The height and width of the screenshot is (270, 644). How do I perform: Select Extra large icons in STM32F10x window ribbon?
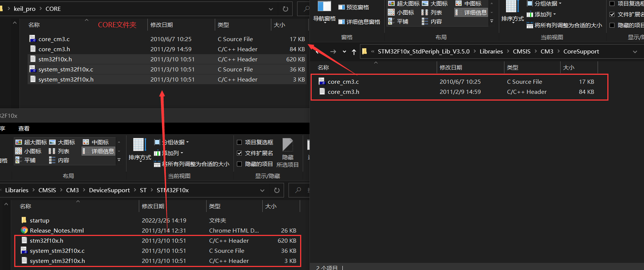tap(31, 142)
